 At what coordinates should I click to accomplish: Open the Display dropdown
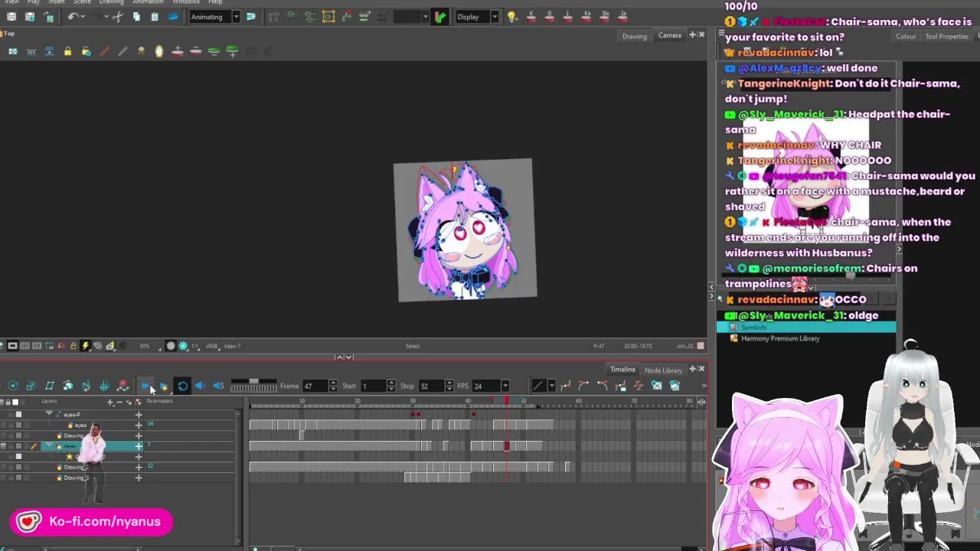(495, 17)
